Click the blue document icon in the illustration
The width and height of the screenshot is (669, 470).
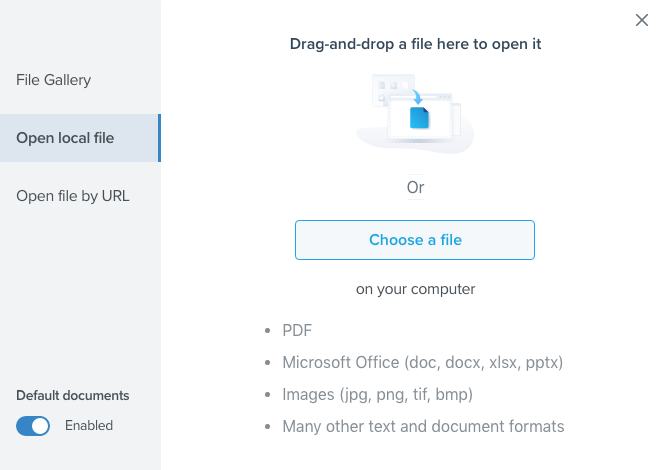pyautogui.click(x=420, y=118)
